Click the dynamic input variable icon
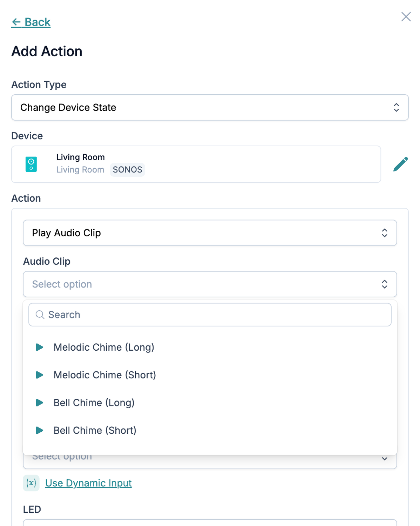 click(x=31, y=483)
